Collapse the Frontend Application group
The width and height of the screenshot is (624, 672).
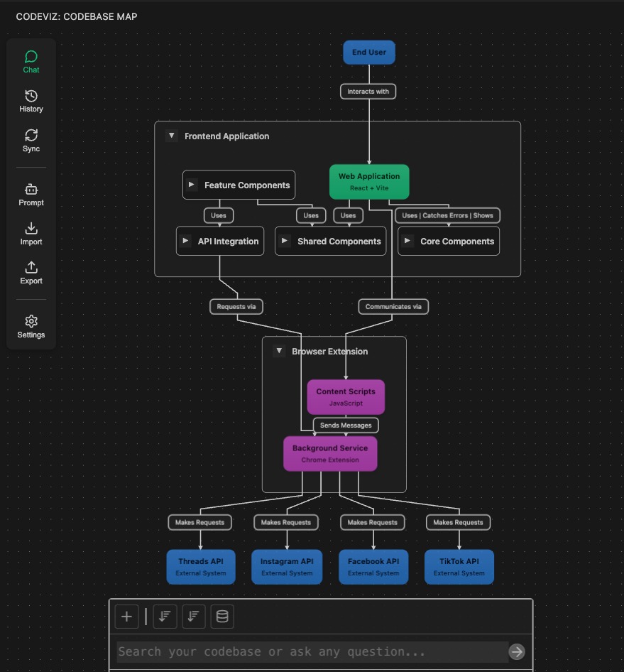click(171, 136)
